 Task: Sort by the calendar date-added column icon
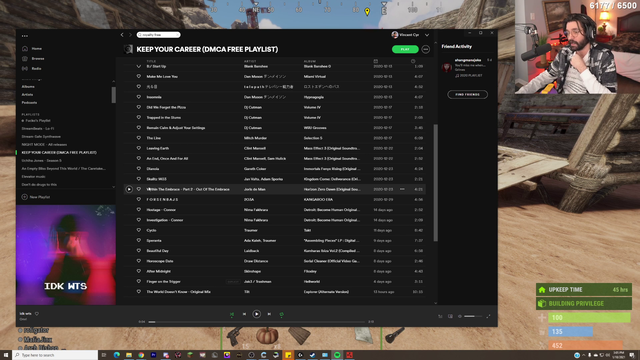(376, 61)
